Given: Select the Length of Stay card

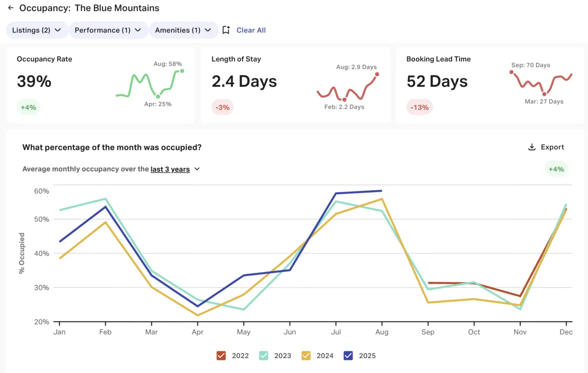Looking at the screenshot, I should point(295,83).
